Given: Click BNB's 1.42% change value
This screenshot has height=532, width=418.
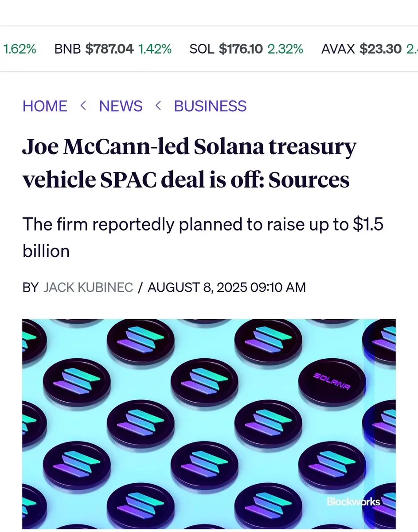Looking at the screenshot, I should click(155, 49).
